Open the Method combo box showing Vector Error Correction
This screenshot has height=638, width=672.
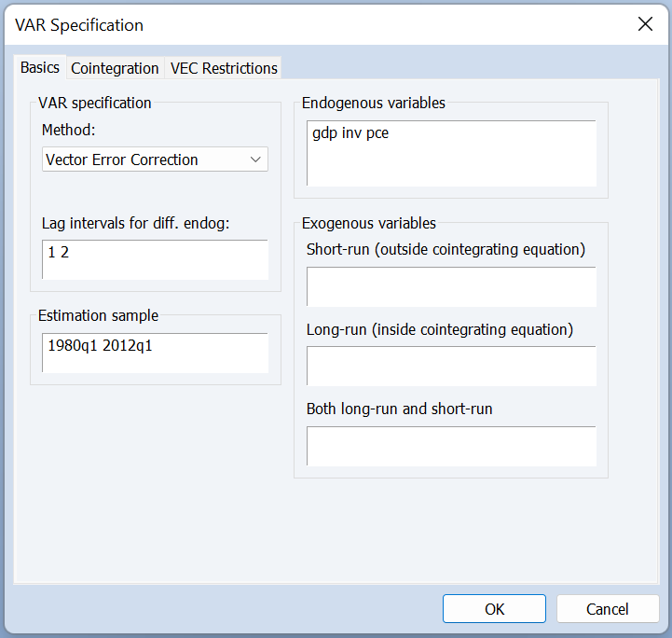coord(155,159)
